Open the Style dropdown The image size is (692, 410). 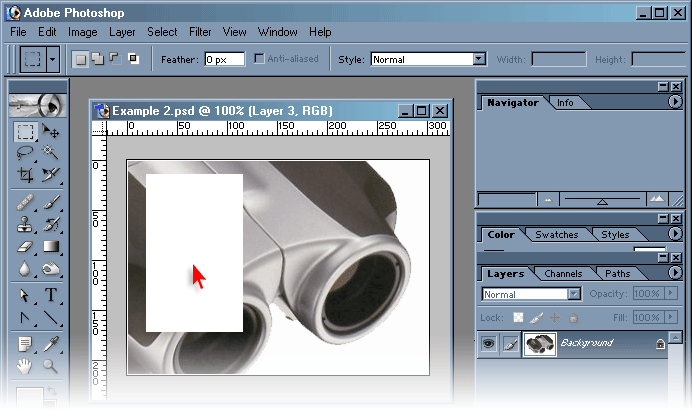click(x=479, y=59)
